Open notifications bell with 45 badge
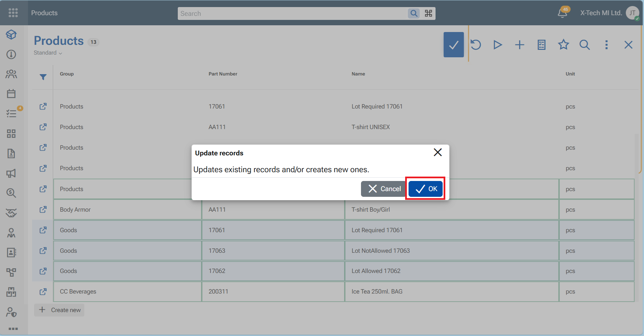Image resolution: width=644 pixels, height=336 pixels. (563, 13)
